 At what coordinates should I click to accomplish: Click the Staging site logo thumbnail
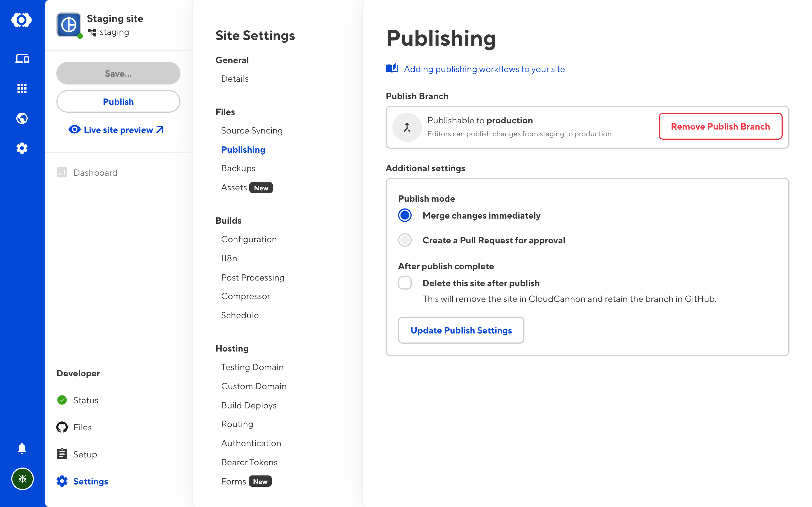[69, 25]
